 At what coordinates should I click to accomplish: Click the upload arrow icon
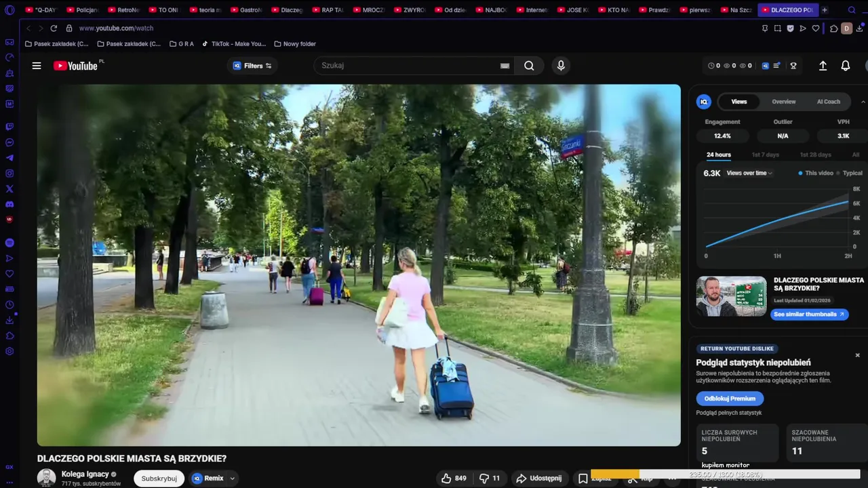click(823, 66)
